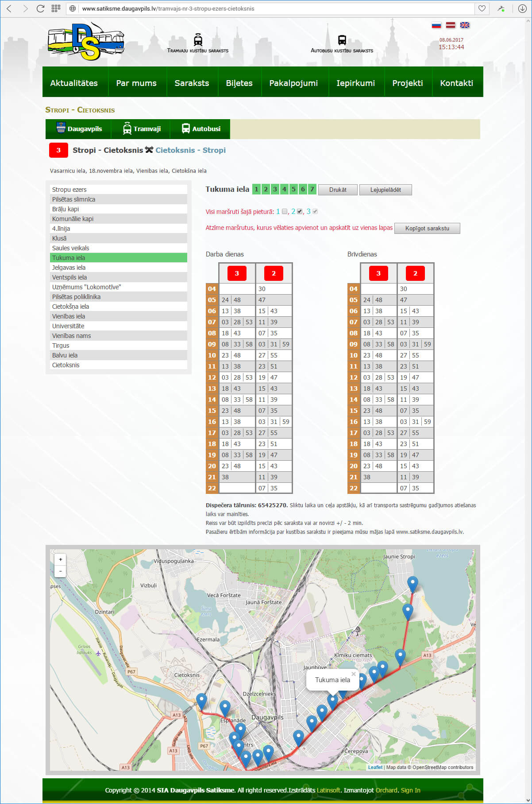Click the Kopīgot sarakstu button

click(427, 228)
